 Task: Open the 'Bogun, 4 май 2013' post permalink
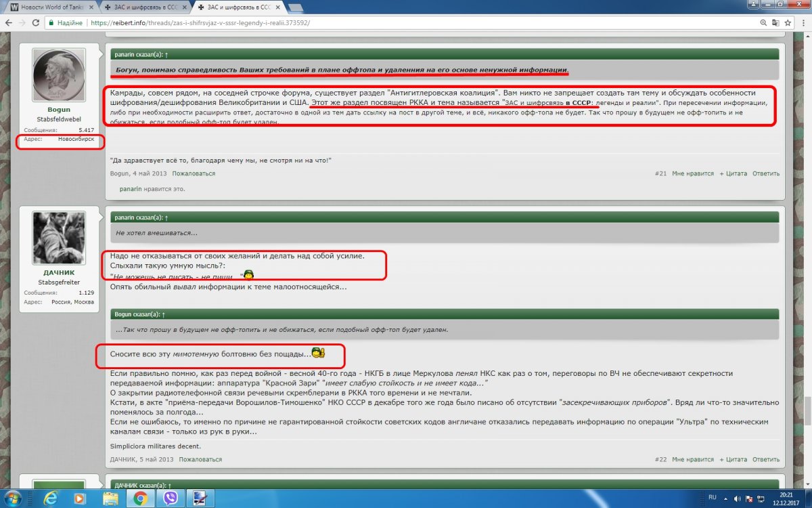pyautogui.click(x=138, y=173)
